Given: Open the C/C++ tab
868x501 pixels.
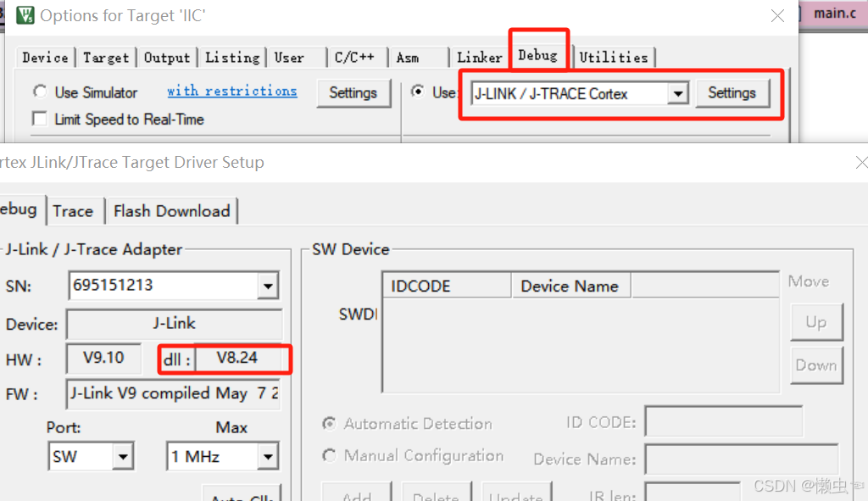Looking at the screenshot, I should (x=354, y=58).
